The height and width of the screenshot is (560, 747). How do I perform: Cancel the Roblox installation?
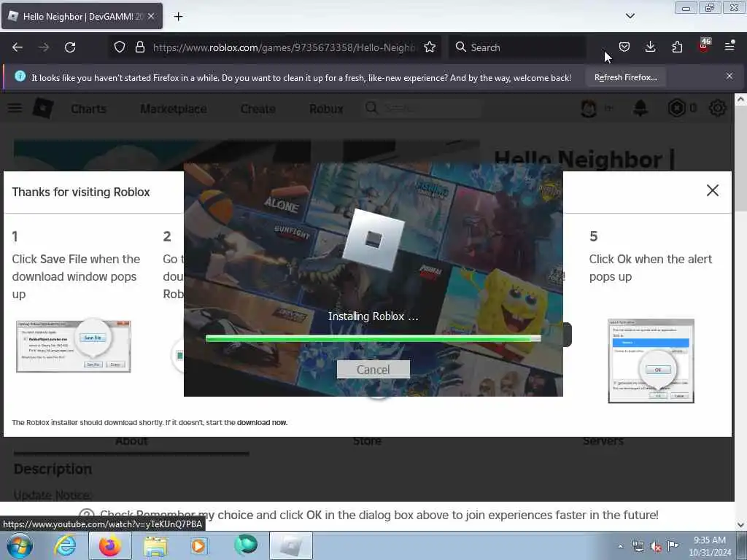tap(373, 370)
